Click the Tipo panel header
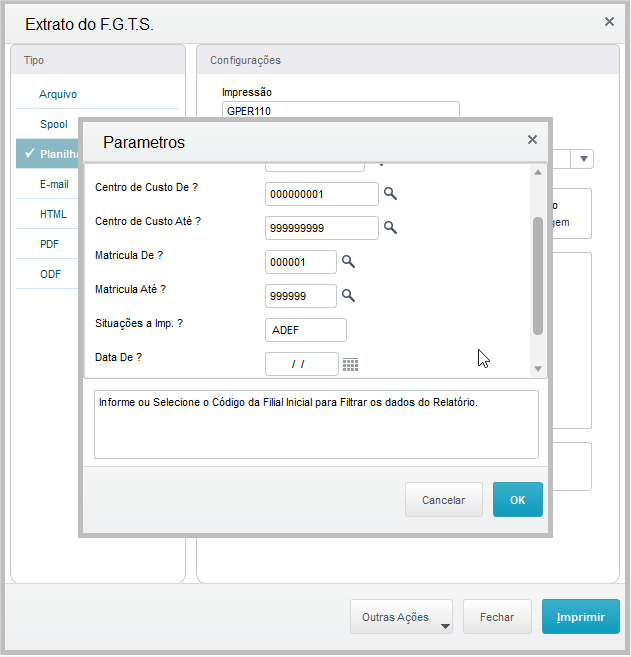Screen dimensions: 631x657 tap(98, 60)
